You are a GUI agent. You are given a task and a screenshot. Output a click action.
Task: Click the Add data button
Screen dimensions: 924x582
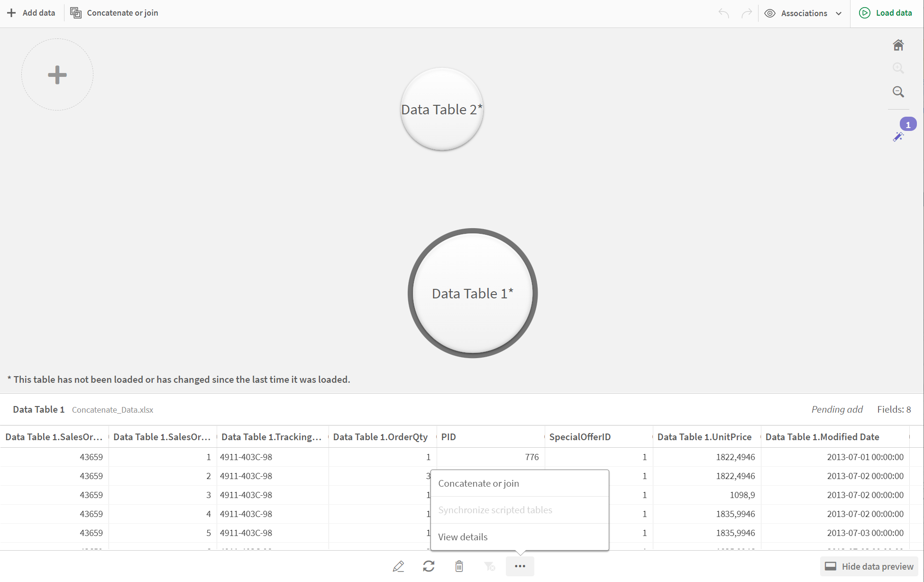30,13
